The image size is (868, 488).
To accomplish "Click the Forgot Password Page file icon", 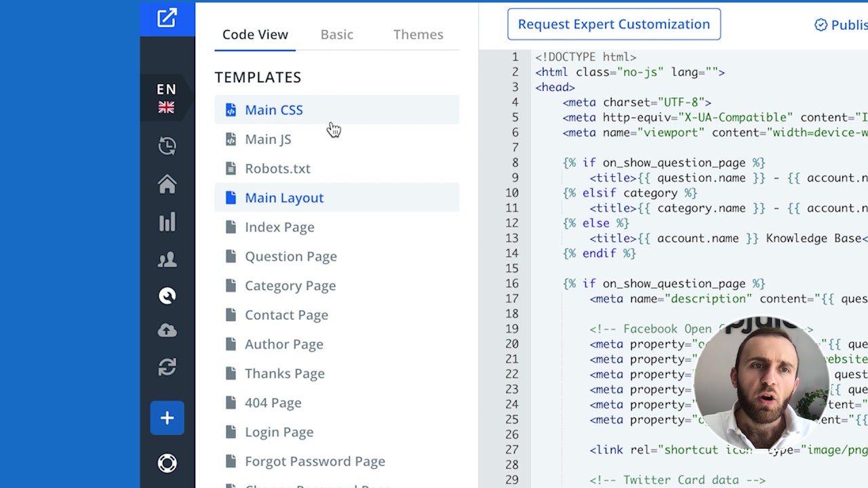I will click(x=231, y=461).
